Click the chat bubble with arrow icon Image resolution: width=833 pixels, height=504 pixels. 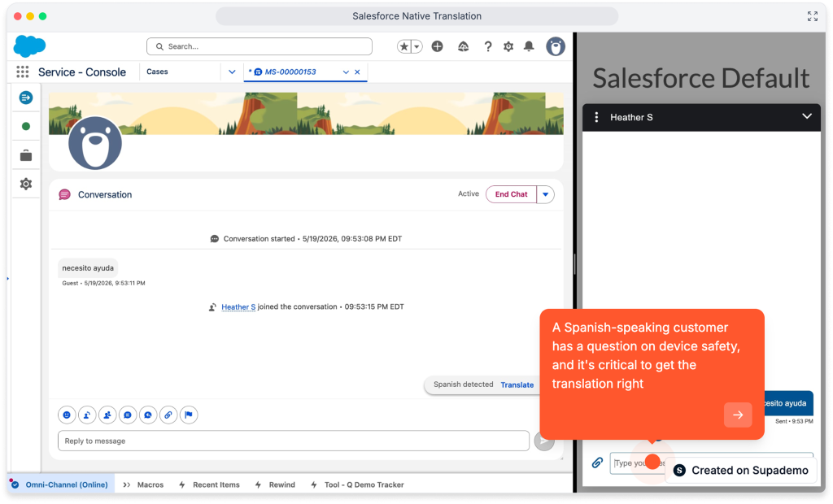[148, 415]
